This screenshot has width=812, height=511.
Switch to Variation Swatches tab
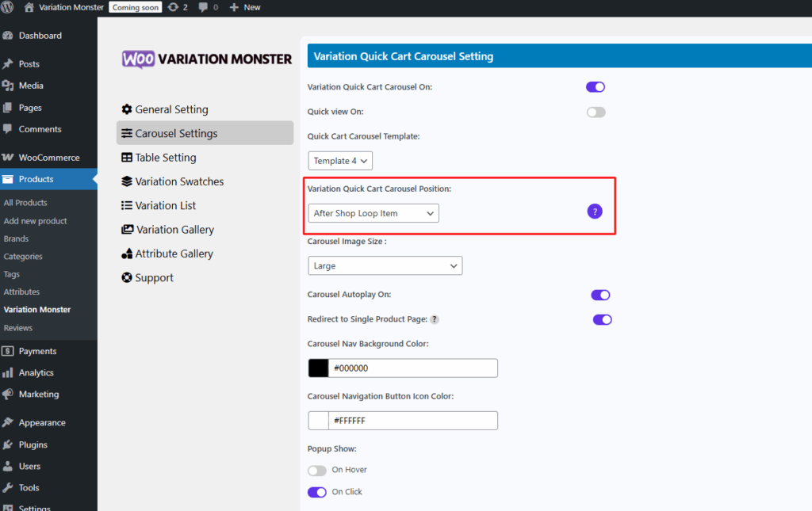point(205,181)
